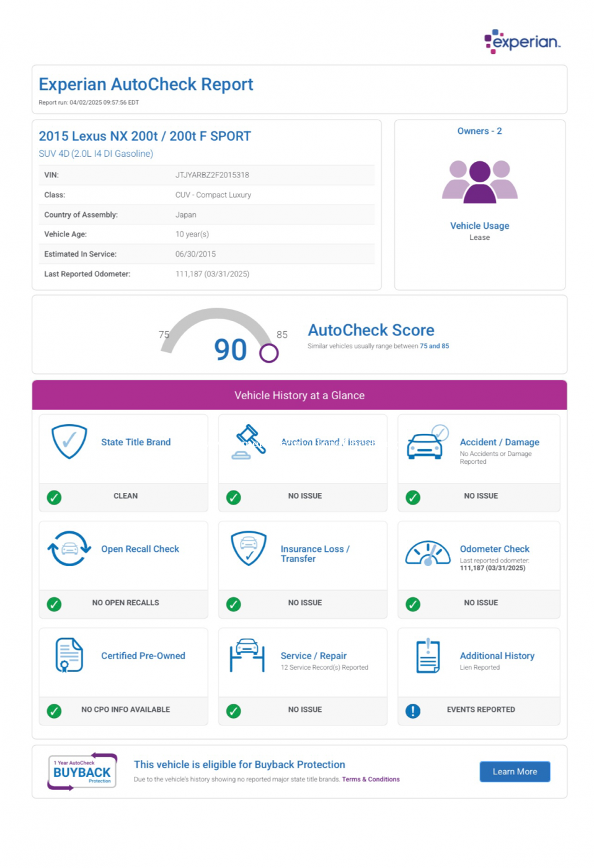Open the Service / Repair link
Image resolution: width=594 pixels, height=868 pixels.
point(313,655)
